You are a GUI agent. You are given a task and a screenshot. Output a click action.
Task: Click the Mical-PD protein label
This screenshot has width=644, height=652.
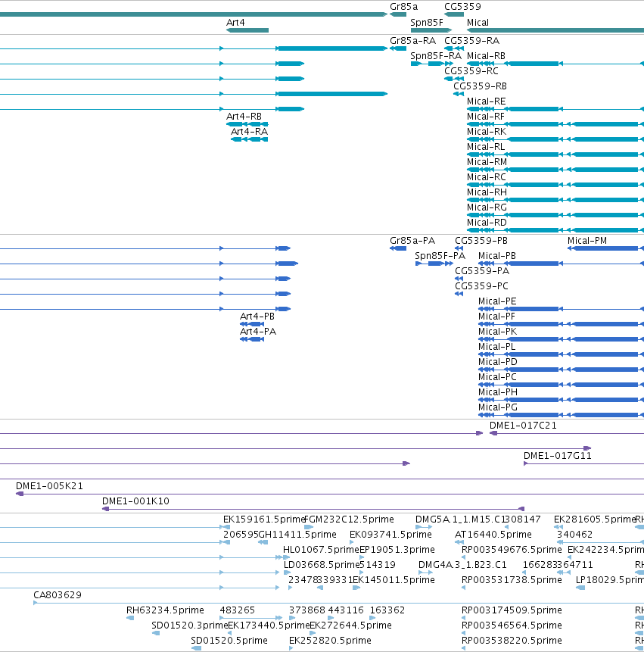[x=498, y=362]
